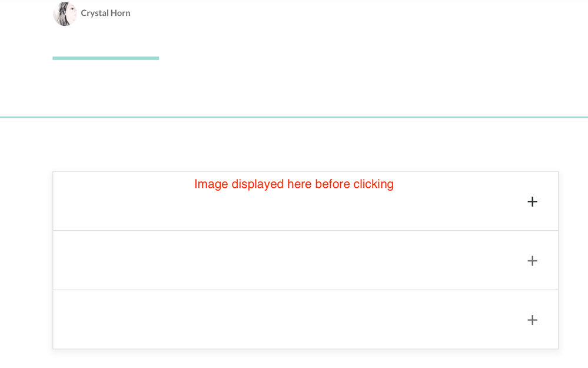The image size is (588, 368).
Task: Click the border between the top and middle rows
Action: (x=294, y=230)
